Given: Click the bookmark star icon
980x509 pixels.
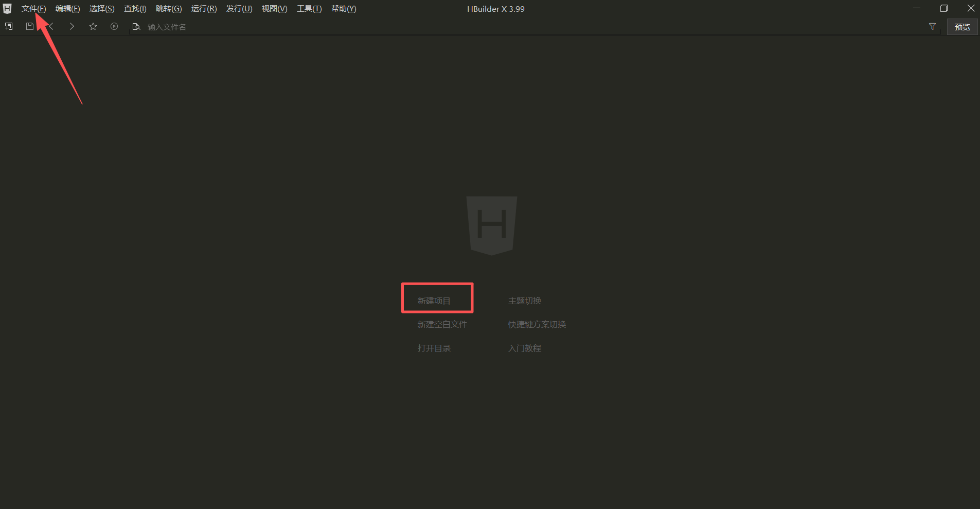Looking at the screenshot, I should coord(93,26).
